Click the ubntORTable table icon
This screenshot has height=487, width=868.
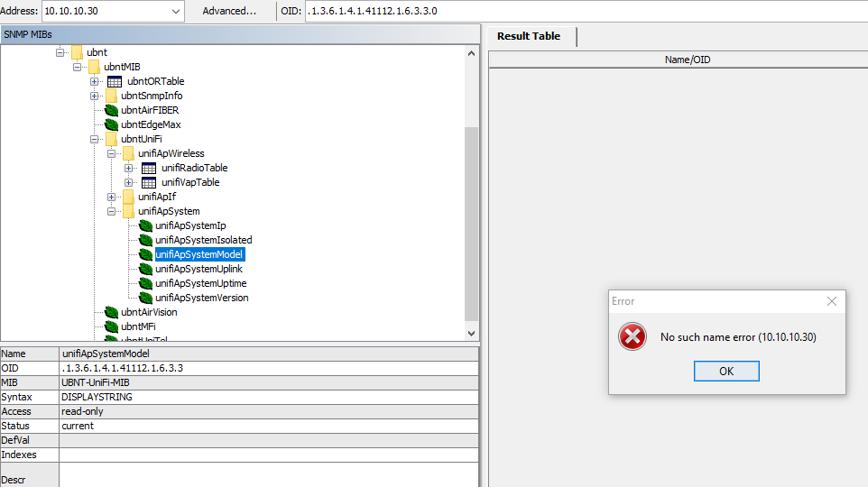click(115, 81)
